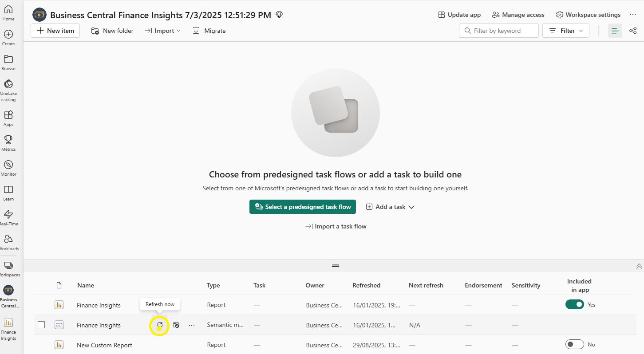Viewport: 644px width, 354px height.
Task: Open more options for Finance Insights semantic model
Action: tap(192, 325)
